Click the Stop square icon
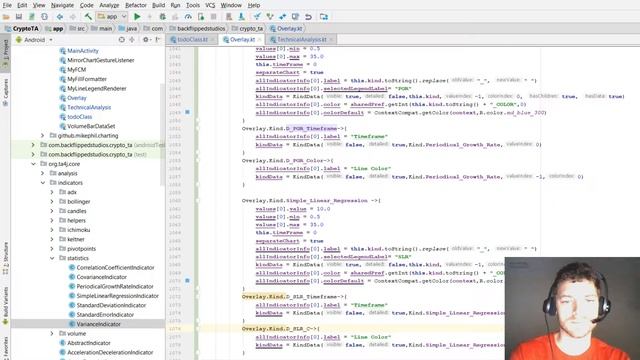The height and width of the screenshot is (360, 640). 213,17
